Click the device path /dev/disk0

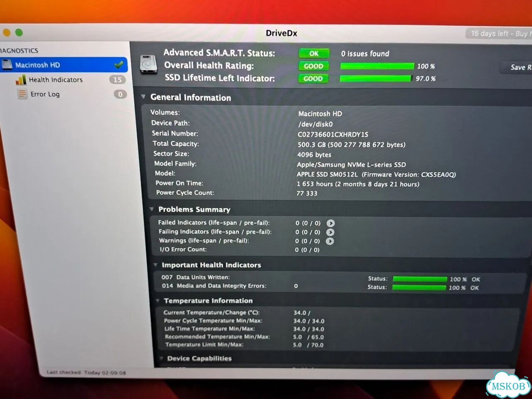coord(315,124)
